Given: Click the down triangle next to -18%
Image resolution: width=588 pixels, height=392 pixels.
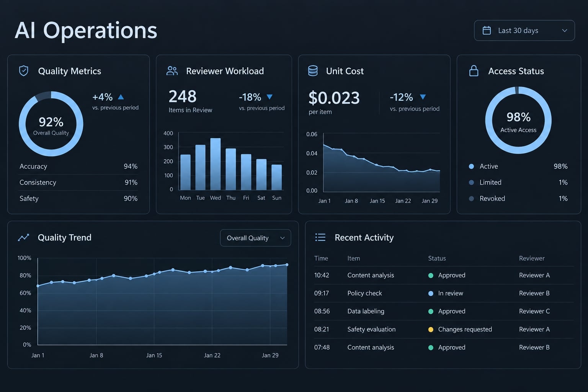Looking at the screenshot, I should [269, 97].
